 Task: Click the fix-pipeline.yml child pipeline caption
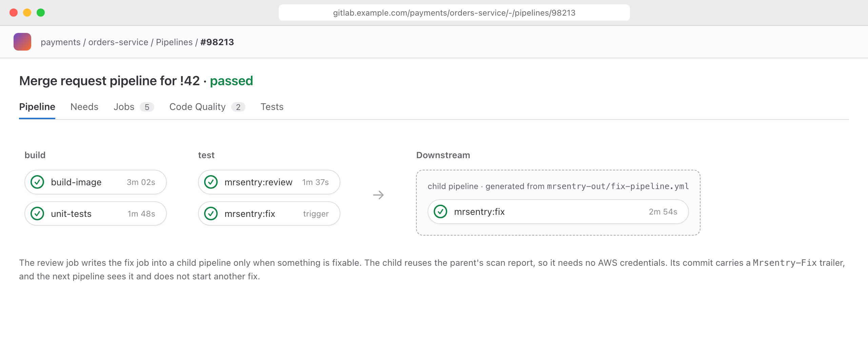(558, 186)
